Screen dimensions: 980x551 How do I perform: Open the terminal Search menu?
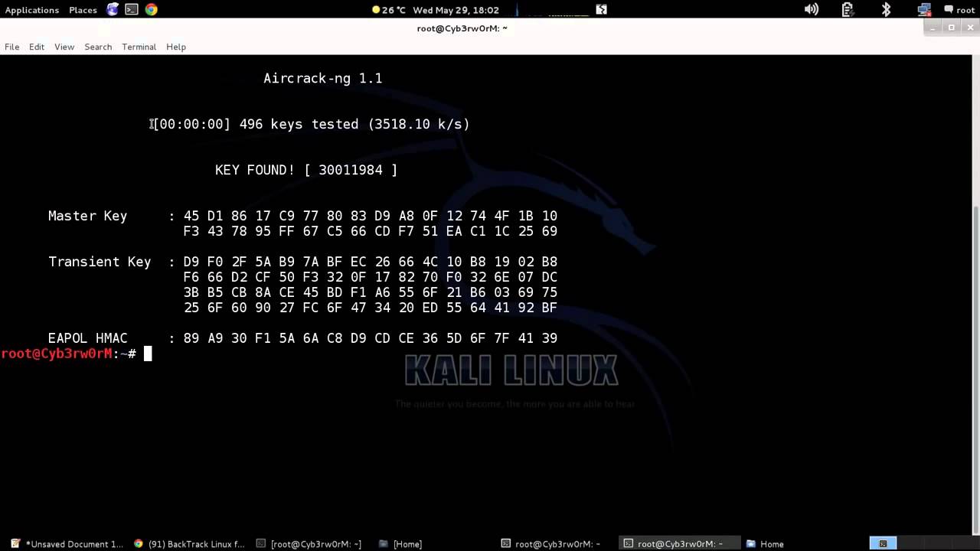98,47
